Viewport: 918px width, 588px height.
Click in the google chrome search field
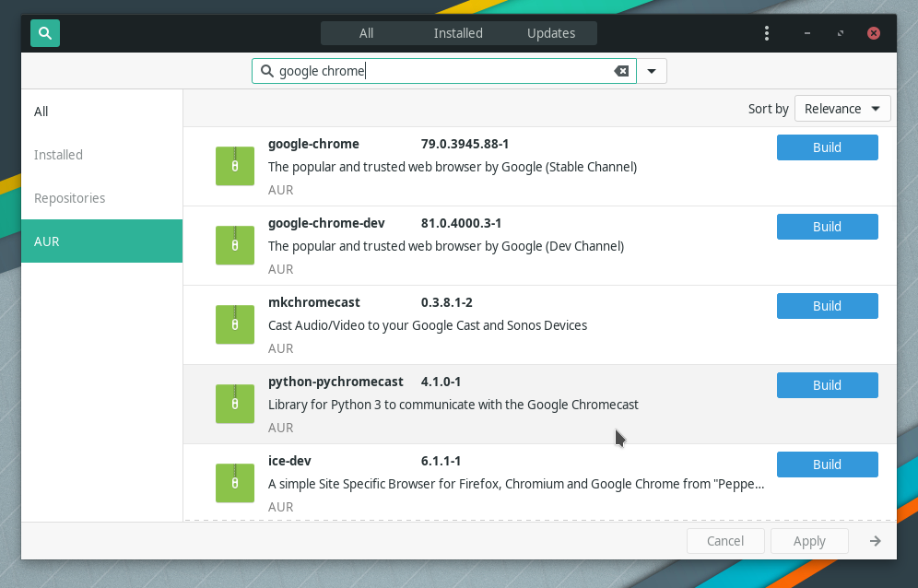coord(444,71)
